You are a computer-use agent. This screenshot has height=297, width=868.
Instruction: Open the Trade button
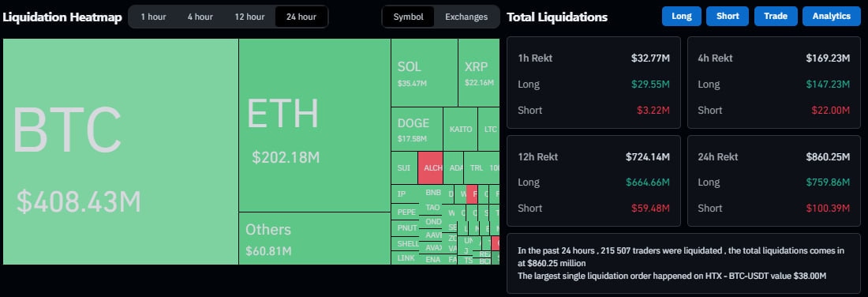776,16
